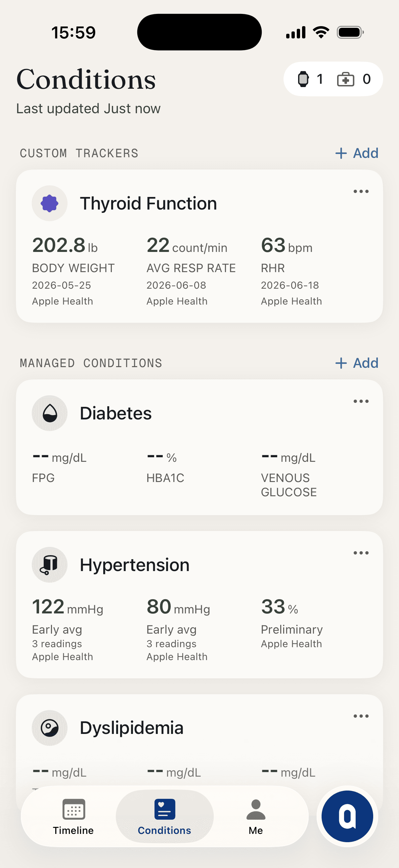Add a new managed condition

click(x=357, y=363)
